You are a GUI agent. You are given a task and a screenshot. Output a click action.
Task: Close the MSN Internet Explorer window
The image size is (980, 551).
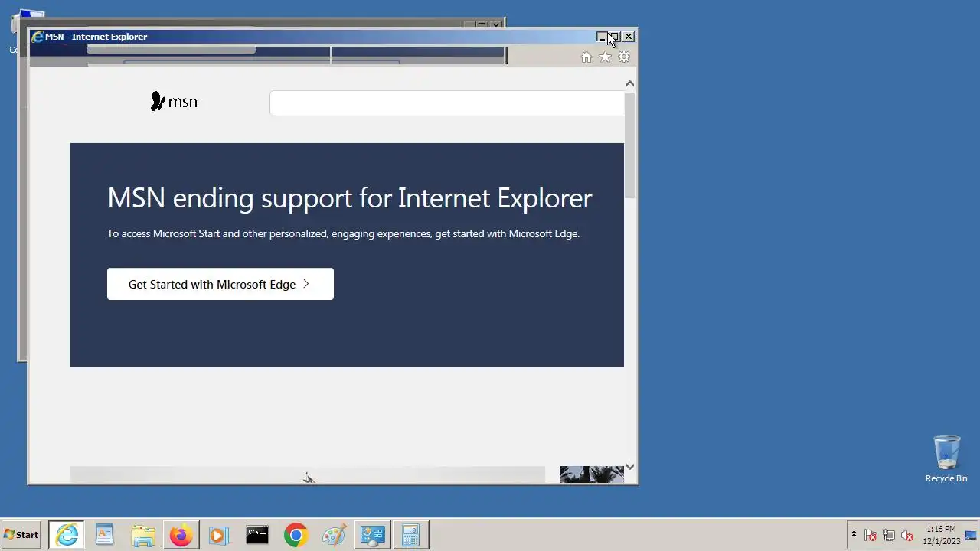pos(629,37)
